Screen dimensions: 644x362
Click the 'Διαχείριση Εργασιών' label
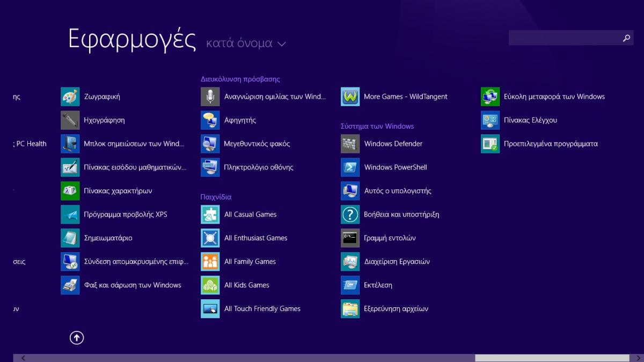(x=397, y=262)
